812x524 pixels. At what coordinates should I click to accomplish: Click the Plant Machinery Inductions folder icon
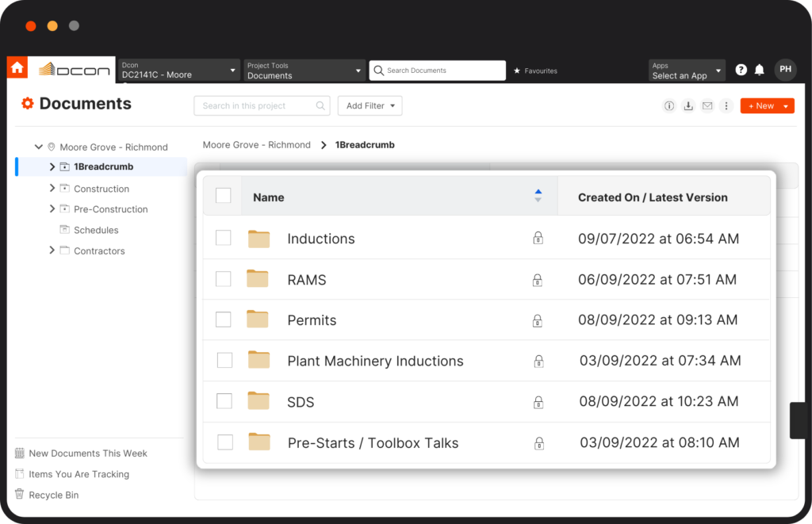pyautogui.click(x=259, y=359)
